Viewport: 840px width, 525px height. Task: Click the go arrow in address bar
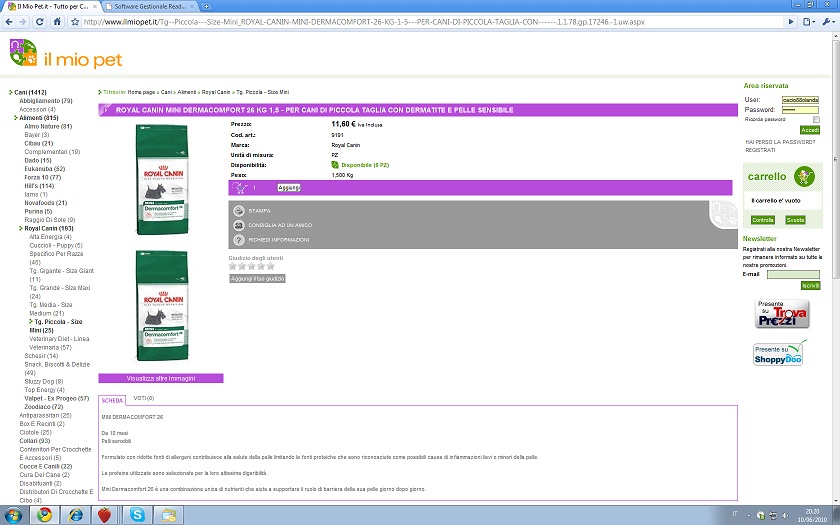[791, 22]
